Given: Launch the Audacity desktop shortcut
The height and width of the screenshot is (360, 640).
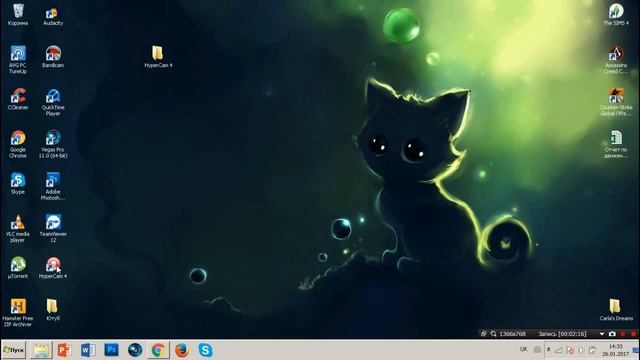Looking at the screenshot, I should tap(53, 16).
